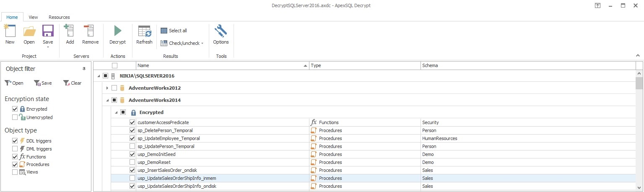Viewport: 644px width, 192px height.
Task: Toggle AdventureWorks2014 database checkbox
Action: coord(114,100)
